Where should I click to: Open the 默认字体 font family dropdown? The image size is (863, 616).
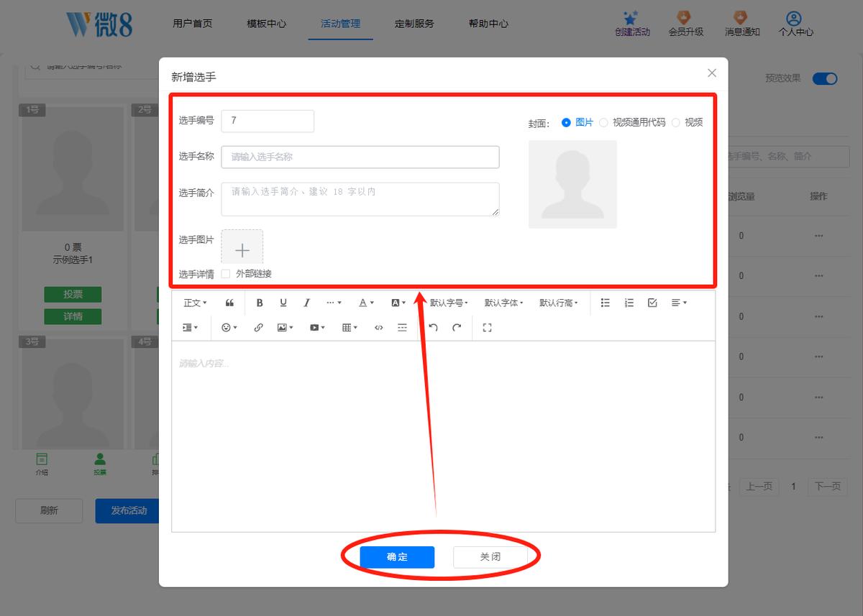tap(503, 303)
